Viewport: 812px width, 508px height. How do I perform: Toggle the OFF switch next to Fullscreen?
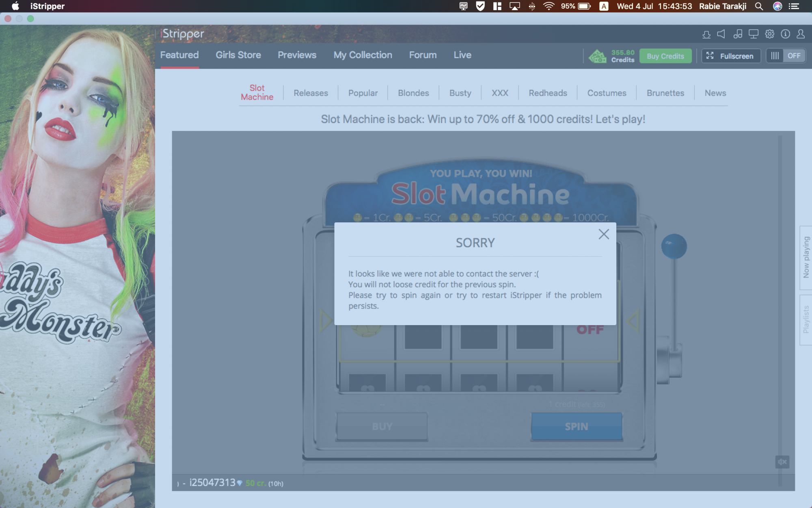(x=786, y=56)
